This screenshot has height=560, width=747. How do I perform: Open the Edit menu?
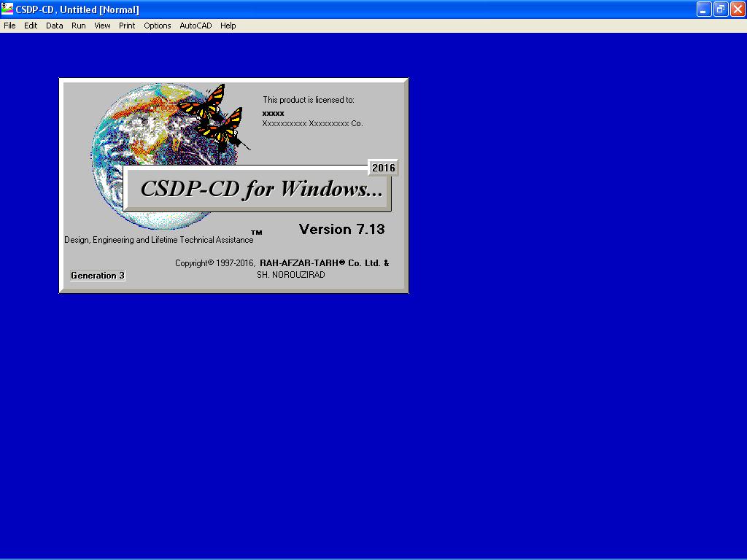click(x=31, y=26)
